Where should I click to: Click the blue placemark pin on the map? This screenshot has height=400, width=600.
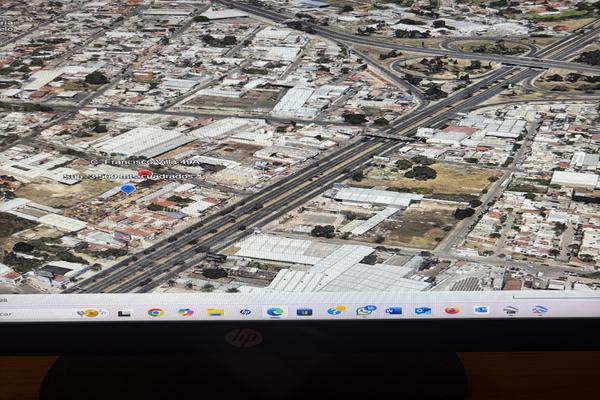(x=128, y=188)
